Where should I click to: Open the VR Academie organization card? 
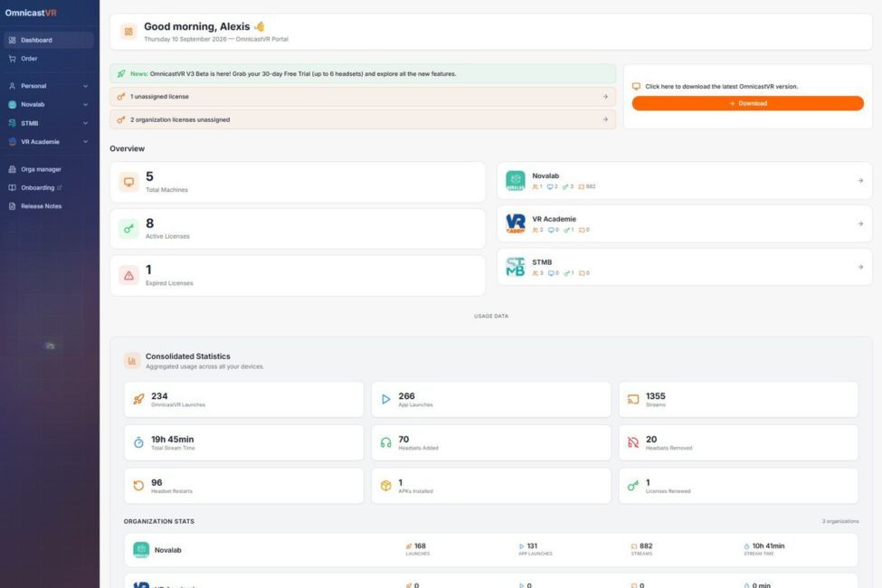[685, 224]
